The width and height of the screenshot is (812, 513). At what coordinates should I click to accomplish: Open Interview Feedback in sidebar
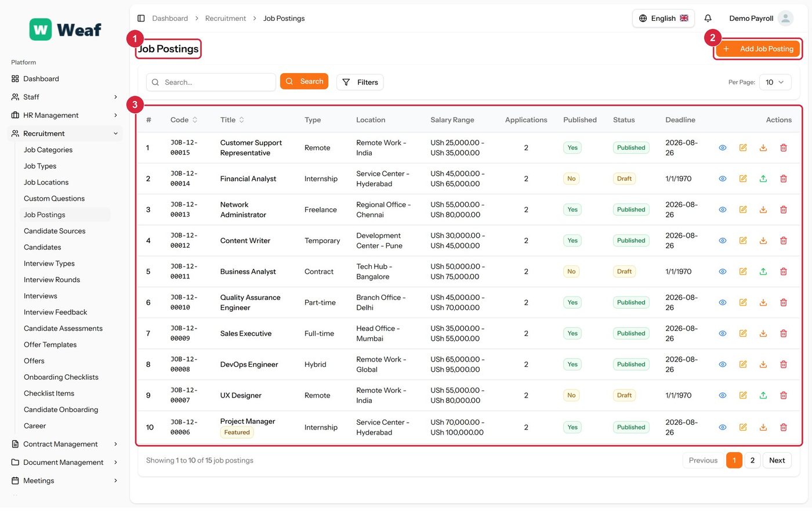tap(55, 312)
